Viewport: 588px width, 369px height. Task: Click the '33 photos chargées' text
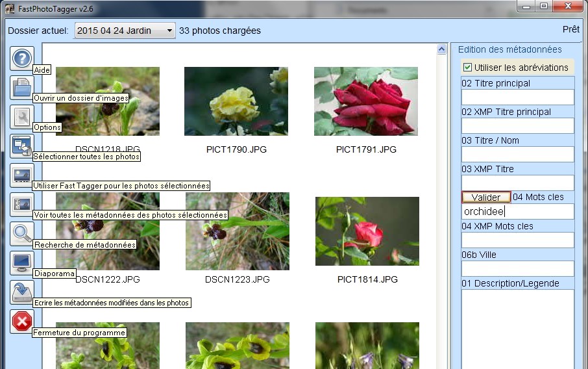220,31
